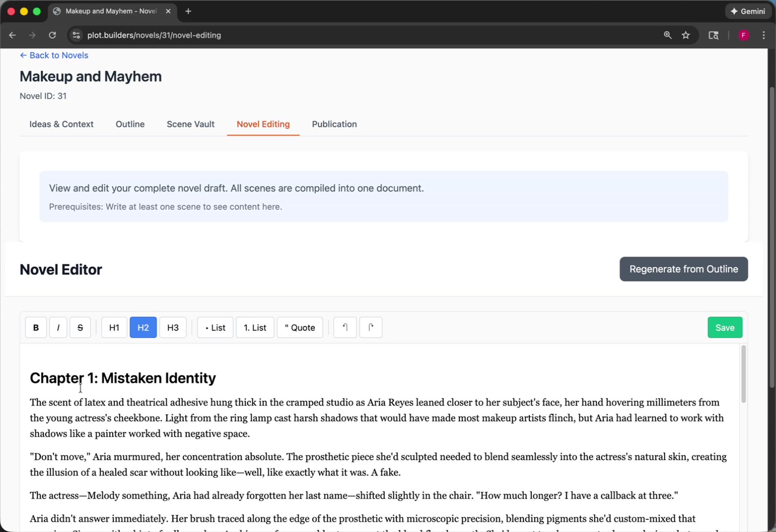Open the Publication tab
Screen dimensions: 776x532
click(x=334, y=124)
